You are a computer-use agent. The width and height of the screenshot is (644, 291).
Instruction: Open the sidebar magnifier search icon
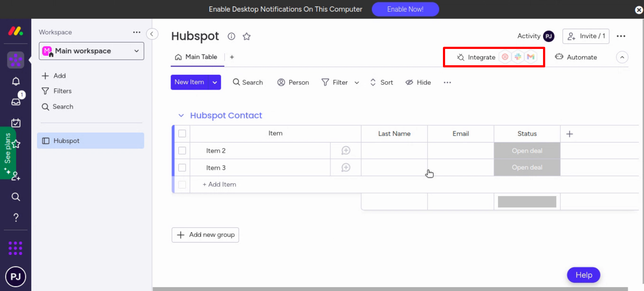(16, 197)
